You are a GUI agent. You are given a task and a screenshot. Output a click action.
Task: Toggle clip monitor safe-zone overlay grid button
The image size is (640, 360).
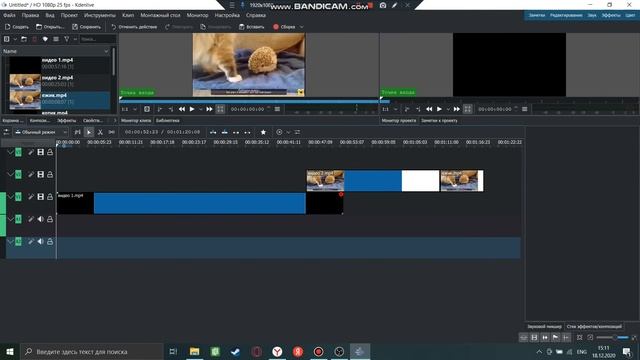point(220,109)
